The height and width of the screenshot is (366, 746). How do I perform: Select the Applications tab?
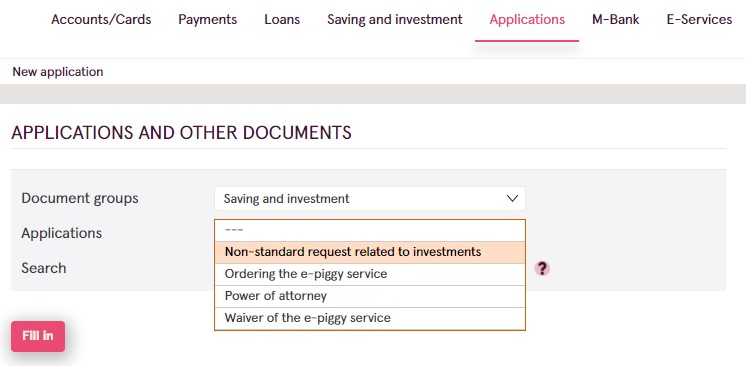tap(527, 20)
